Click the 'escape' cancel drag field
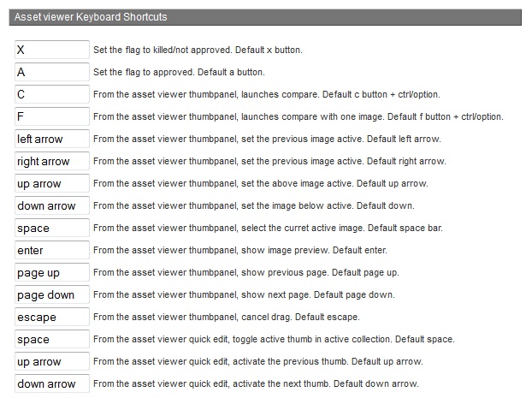Image resolution: width=532 pixels, height=404 pixels. pos(51,318)
